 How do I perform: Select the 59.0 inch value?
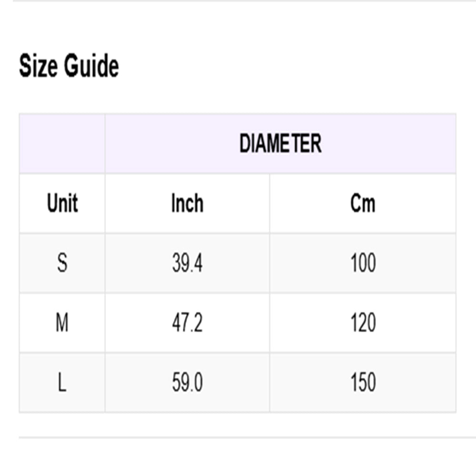[x=187, y=383]
